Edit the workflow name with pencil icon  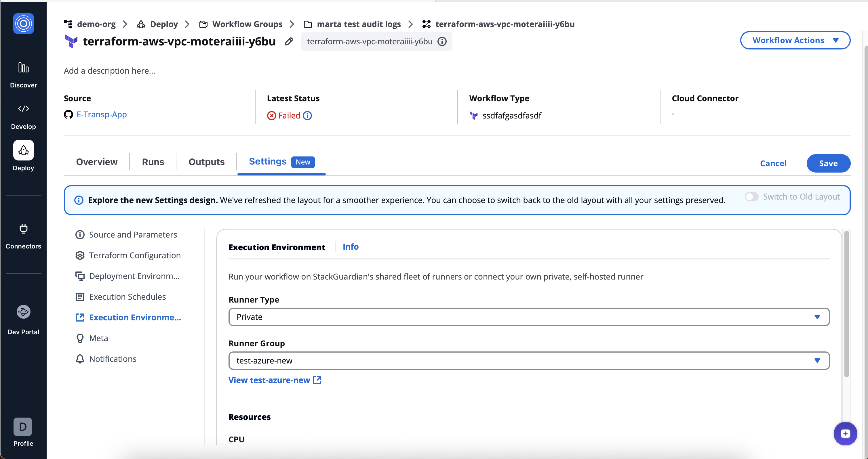[x=289, y=41]
